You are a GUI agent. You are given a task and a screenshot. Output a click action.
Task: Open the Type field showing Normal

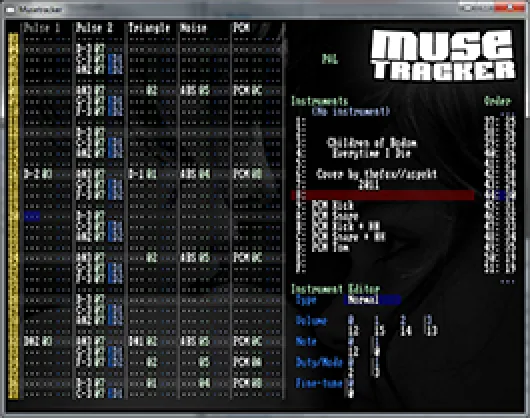[372, 300]
